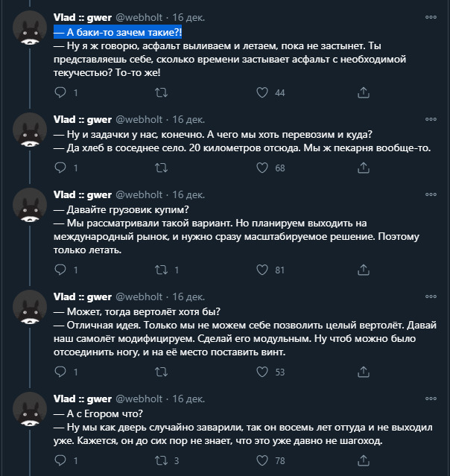Image resolution: width=450 pixels, height=476 pixels.
Task: Open the 16 дек. timestamp on the Egor tweet
Action: [189, 399]
